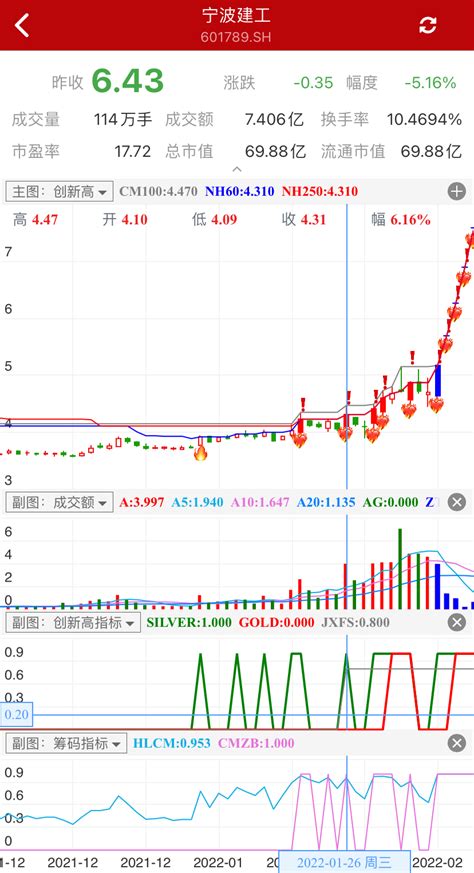Tap the CM100:4.470 indicator value
This screenshot has width=474, height=873.
pyautogui.click(x=158, y=192)
